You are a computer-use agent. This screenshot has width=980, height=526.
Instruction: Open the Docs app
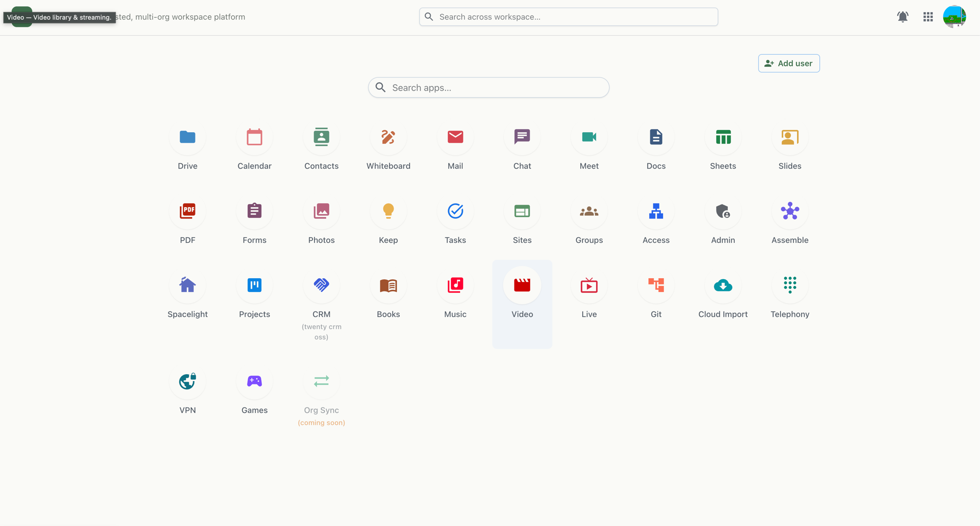(656, 148)
